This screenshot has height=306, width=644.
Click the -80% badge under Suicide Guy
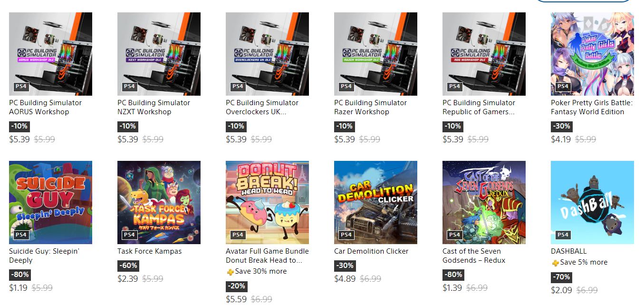[x=19, y=275]
